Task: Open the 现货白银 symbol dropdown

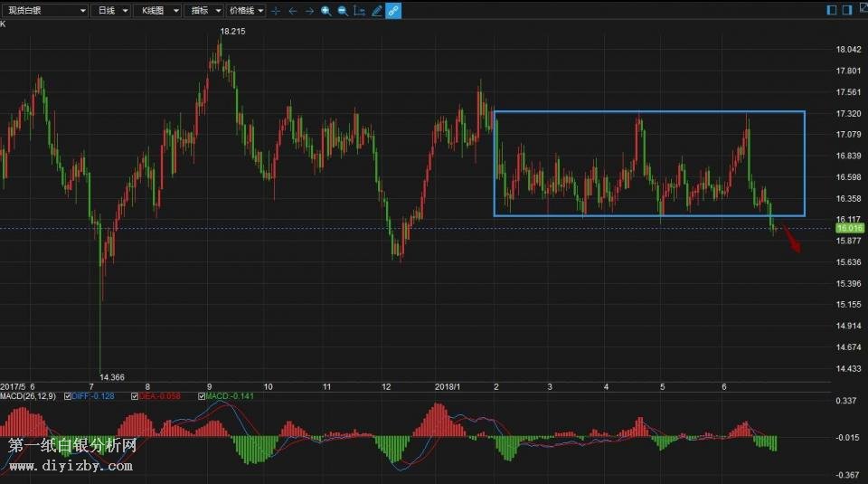Action: click(x=44, y=11)
